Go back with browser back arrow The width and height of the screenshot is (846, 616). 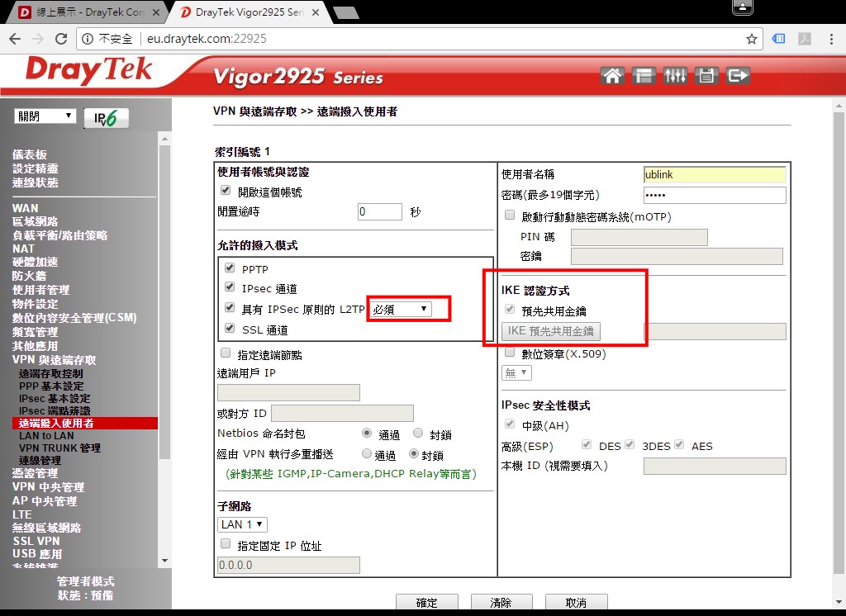tap(15, 39)
